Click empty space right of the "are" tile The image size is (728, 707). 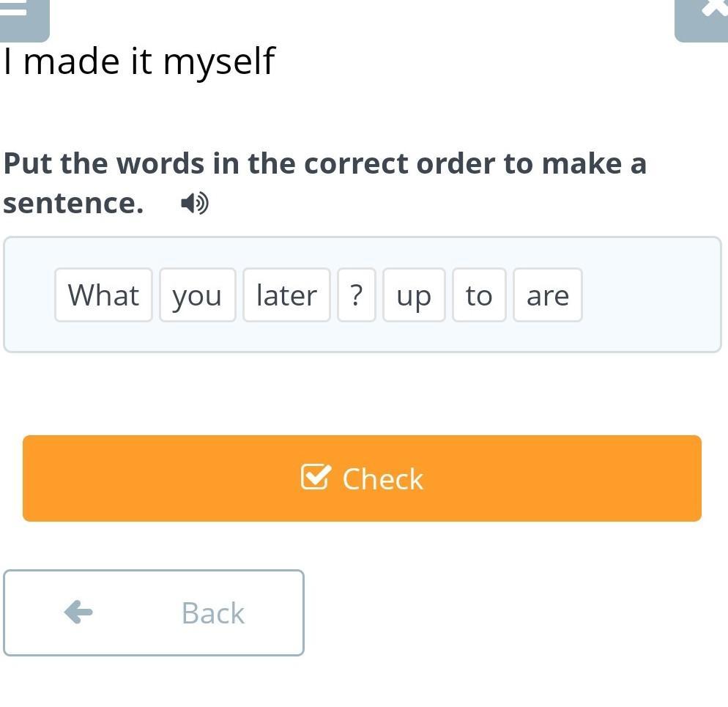point(648,295)
